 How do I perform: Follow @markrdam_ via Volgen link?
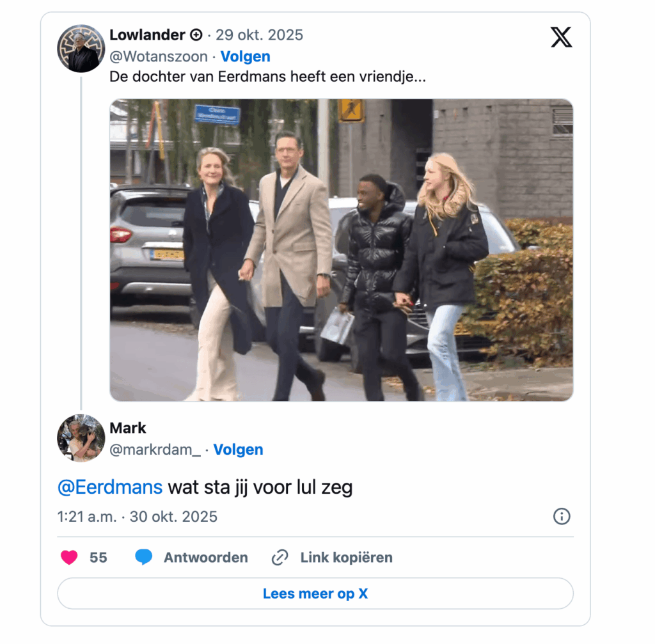pyautogui.click(x=238, y=450)
